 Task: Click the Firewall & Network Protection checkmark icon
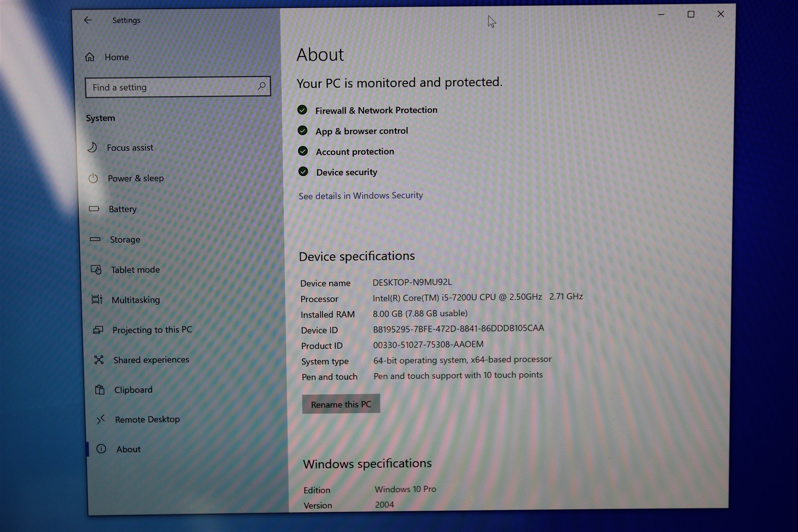click(x=302, y=110)
